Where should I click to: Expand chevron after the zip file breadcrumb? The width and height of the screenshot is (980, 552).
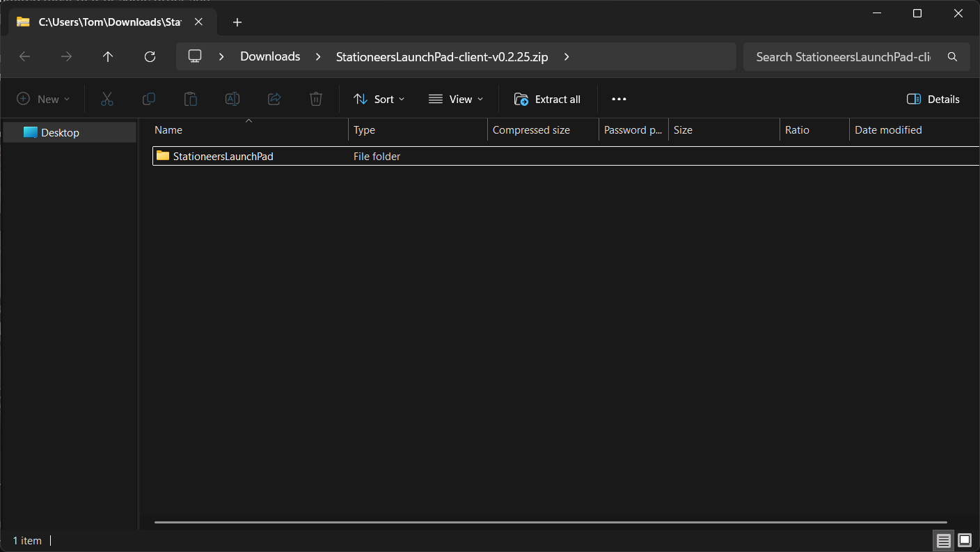click(x=567, y=57)
